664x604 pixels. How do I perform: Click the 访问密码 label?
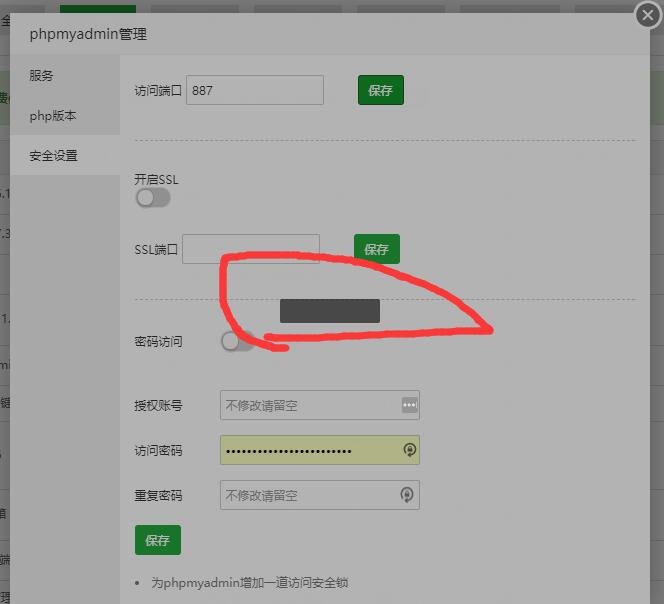(158, 451)
